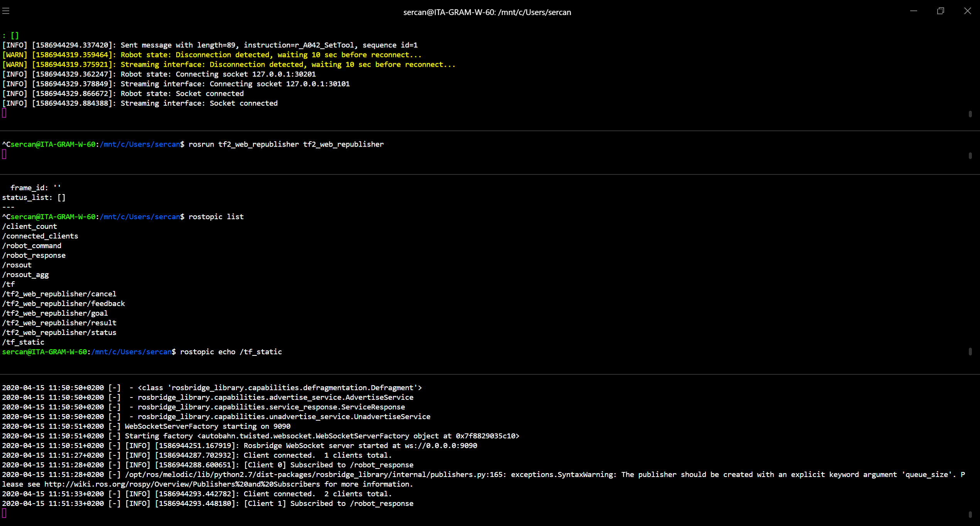Screen dimensions: 980x526
Task: Click the /robot_command topic entry
Action: coord(32,245)
